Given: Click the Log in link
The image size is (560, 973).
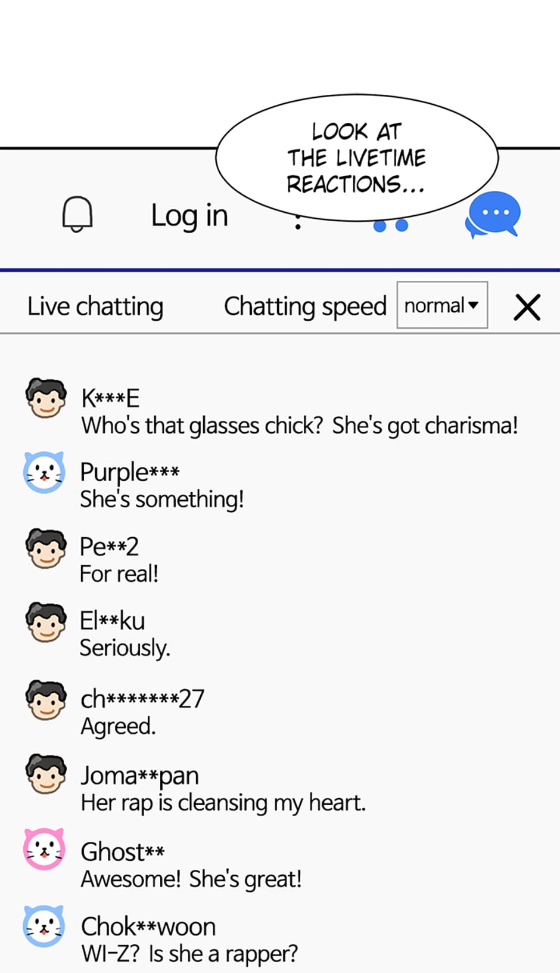Looking at the screenshot, I should pos(189,216).
